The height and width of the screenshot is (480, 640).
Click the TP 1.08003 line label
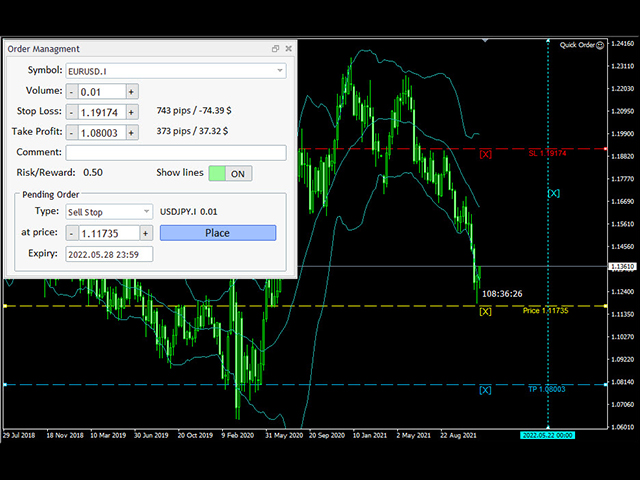[548, 389]
